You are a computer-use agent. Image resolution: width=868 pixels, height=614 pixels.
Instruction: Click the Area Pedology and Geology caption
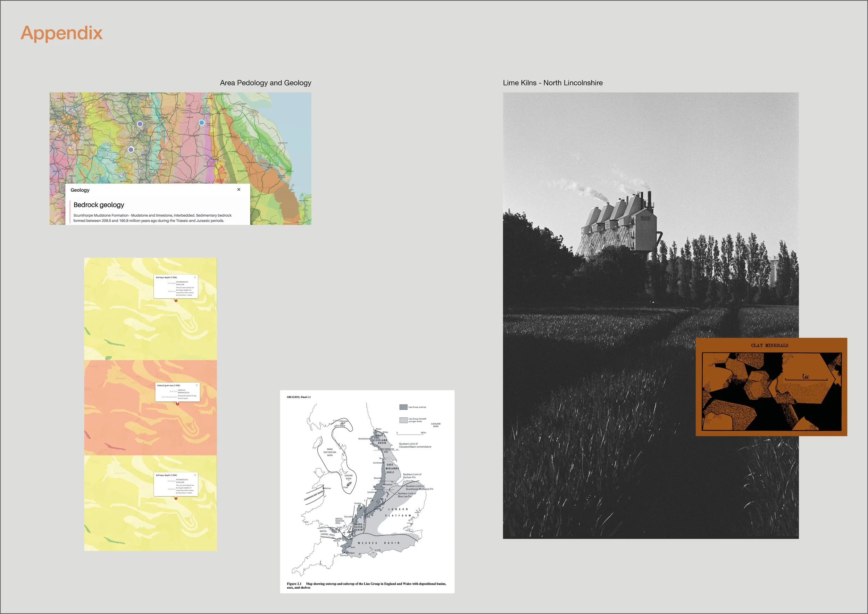pos(265,83)
